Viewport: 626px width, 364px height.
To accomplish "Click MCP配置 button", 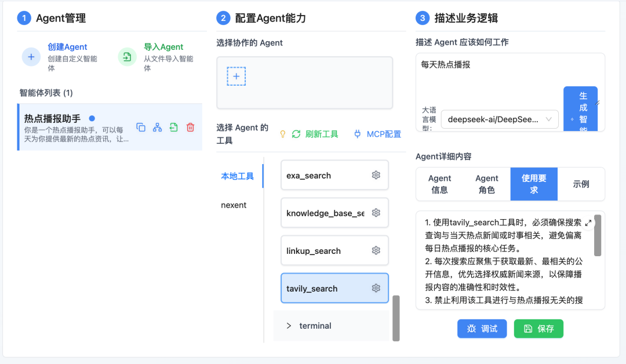I will tap(377, 134).
